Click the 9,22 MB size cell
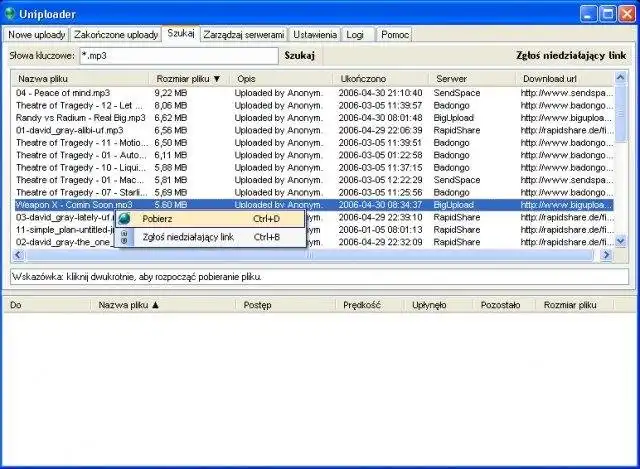 point(171,93)
